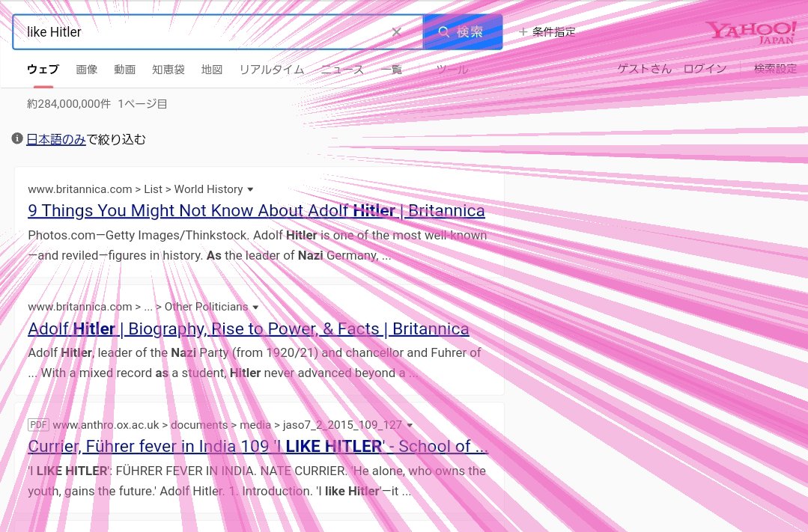Viewport: 808px width, 532px height.
Task: Click the ログイン login link
Action: (705, 69)
